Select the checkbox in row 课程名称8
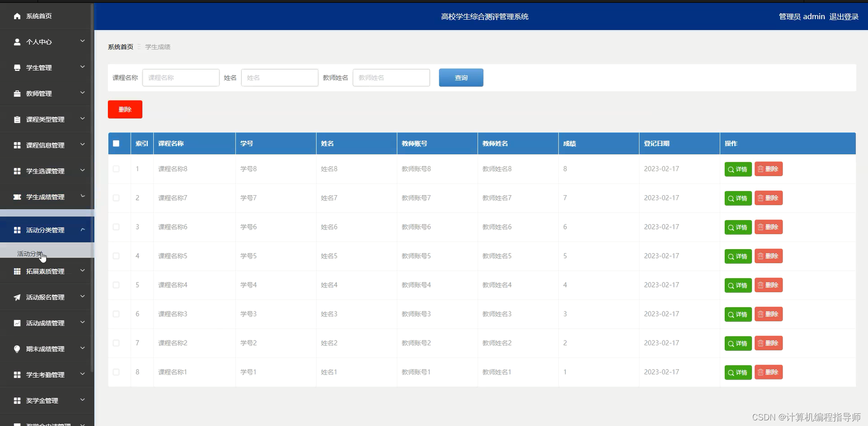Screen dimensions: 868x426 click(116, 169)
